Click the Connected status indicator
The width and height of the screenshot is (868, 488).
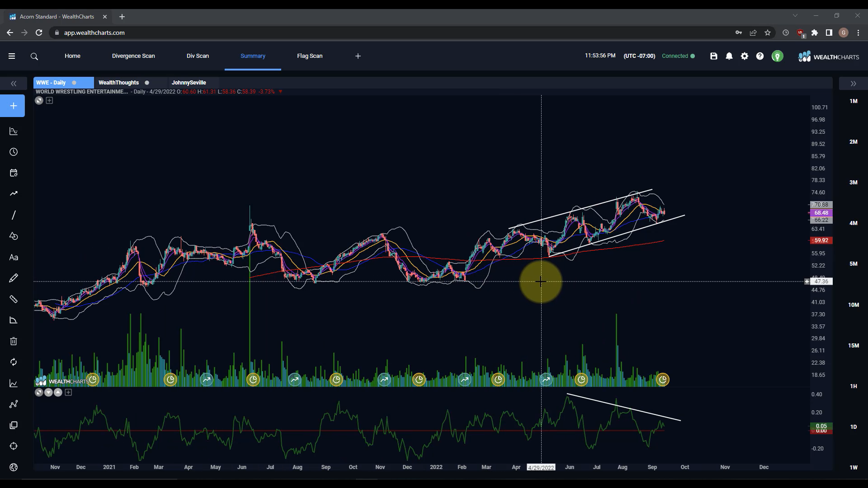click(678, 56)
